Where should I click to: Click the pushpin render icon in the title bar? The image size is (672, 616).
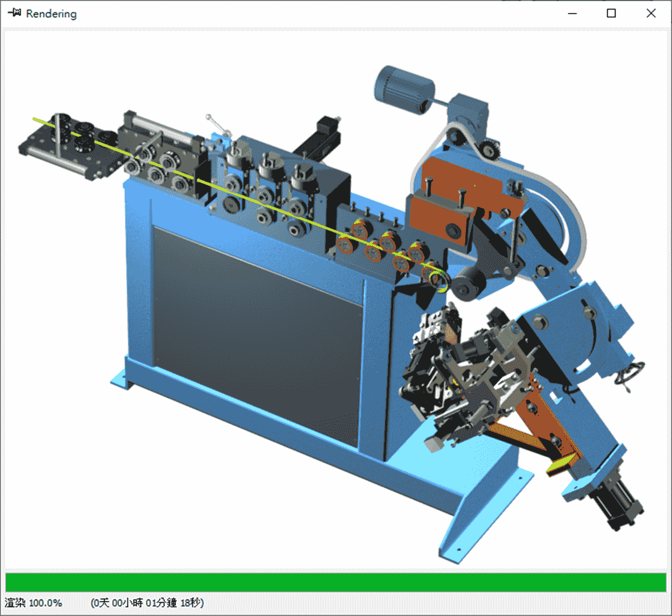click(14, 13)
